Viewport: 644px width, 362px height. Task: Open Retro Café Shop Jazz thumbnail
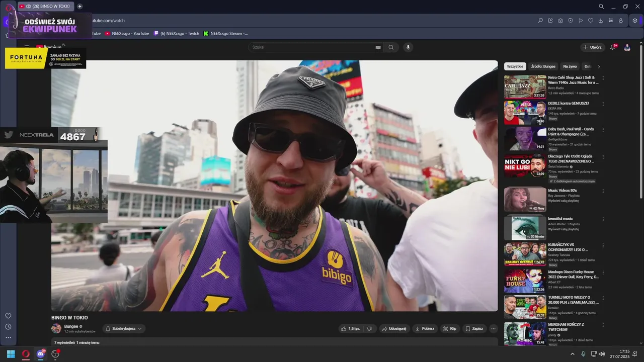[525, 86]
